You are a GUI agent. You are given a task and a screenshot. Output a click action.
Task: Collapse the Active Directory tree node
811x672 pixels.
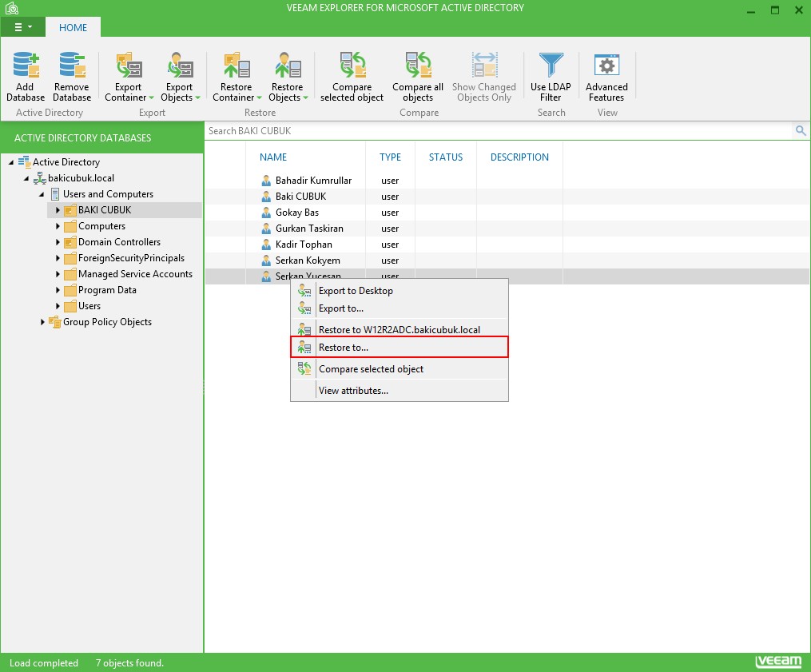coord(11,162)
